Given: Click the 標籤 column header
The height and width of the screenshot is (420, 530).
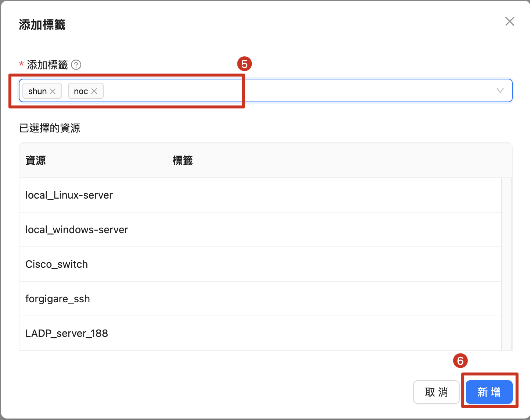Looking at the screenshot, I should [183, 160].
